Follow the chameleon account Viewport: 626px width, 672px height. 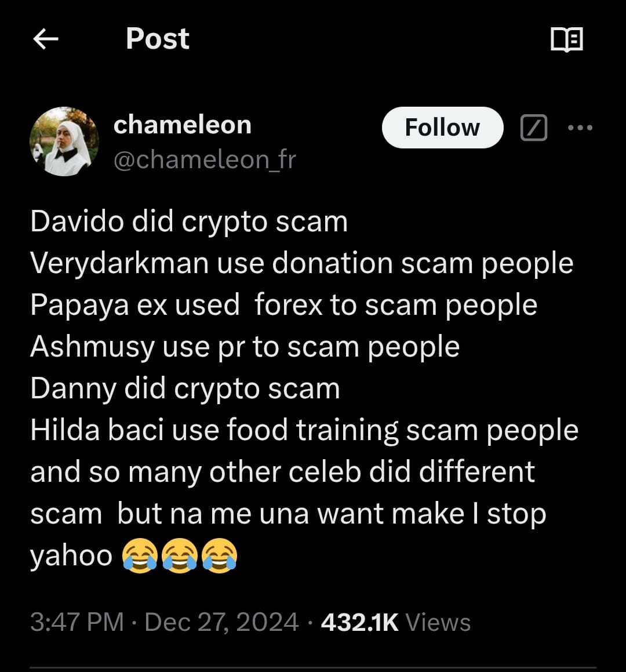pos(442,128)
